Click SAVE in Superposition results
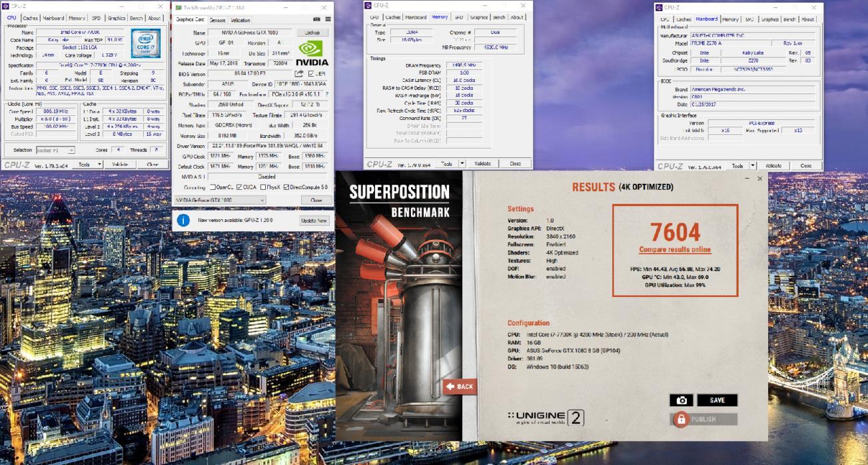Screen dimensions: 868x465 point(717,400)
